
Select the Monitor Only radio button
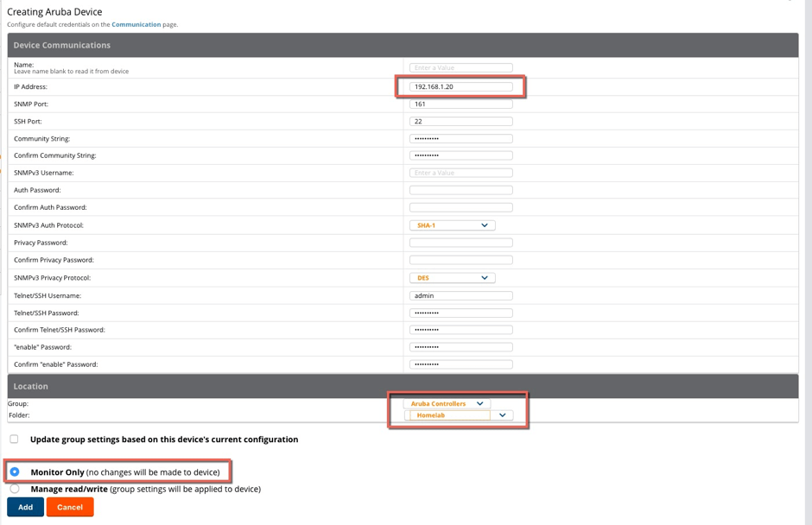pyautogui.click(x=15, y=471)
